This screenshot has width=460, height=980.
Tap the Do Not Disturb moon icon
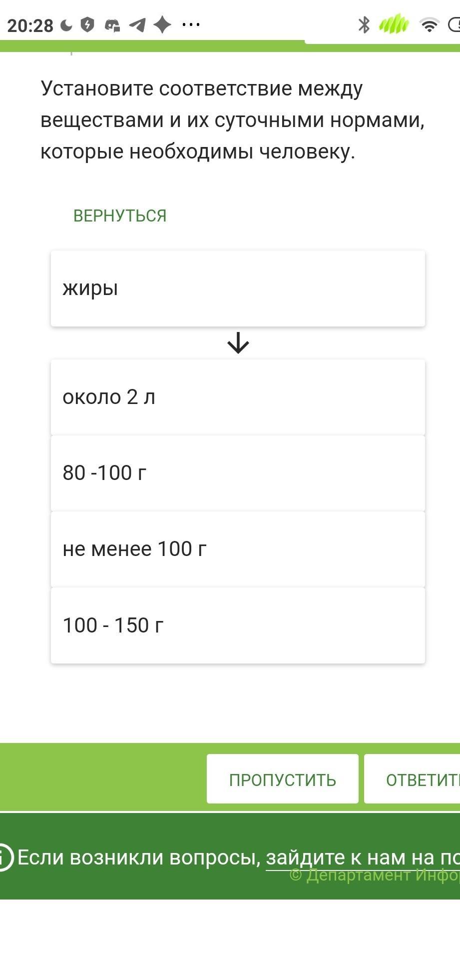click(66, 25)
